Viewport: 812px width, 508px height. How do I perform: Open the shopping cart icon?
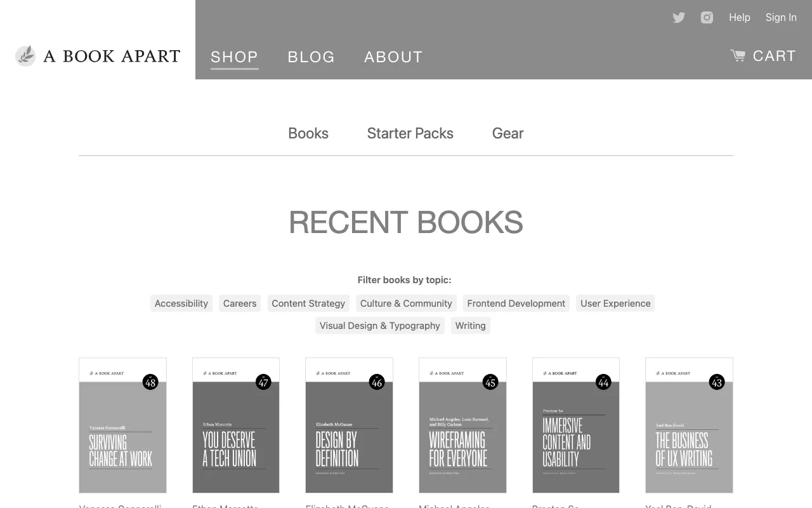click(738, 56)
